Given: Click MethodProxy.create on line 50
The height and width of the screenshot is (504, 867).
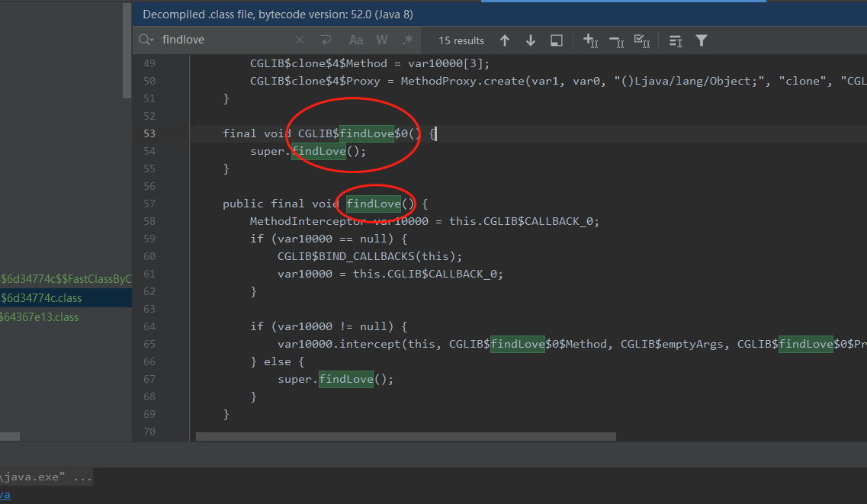Looking at the screenshot, I should point(462,81).
